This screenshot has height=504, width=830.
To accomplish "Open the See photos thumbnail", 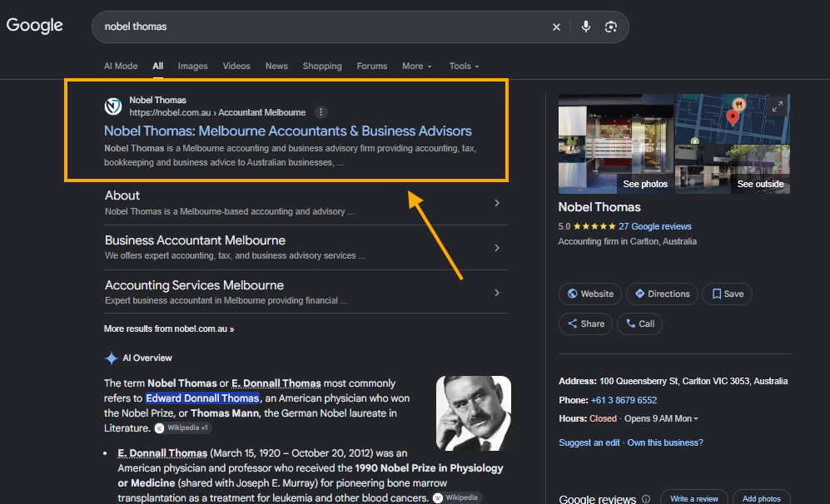I will coord(615,143).
